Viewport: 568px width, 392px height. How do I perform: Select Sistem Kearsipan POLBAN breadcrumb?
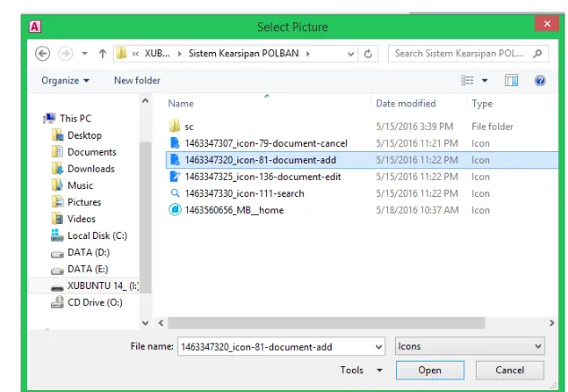(x=244, y=54)
